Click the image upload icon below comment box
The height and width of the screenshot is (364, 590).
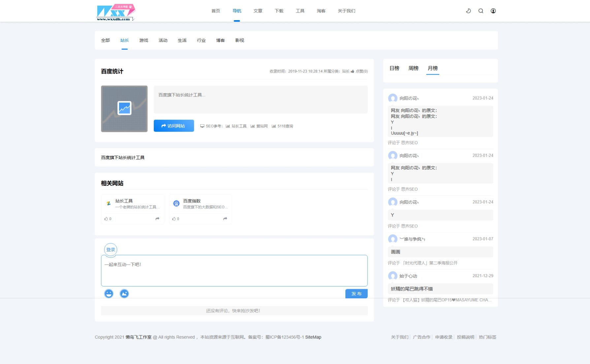(x=124, y=293)
